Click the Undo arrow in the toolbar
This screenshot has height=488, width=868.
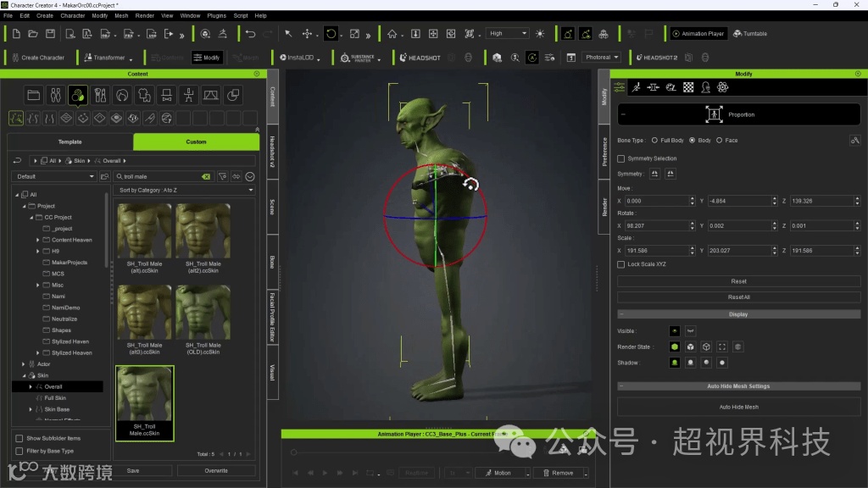[x=250, y=34]
